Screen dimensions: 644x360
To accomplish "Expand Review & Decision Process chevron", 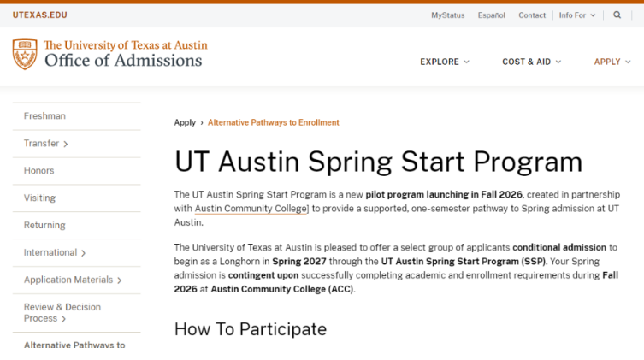I will [63, 319].
